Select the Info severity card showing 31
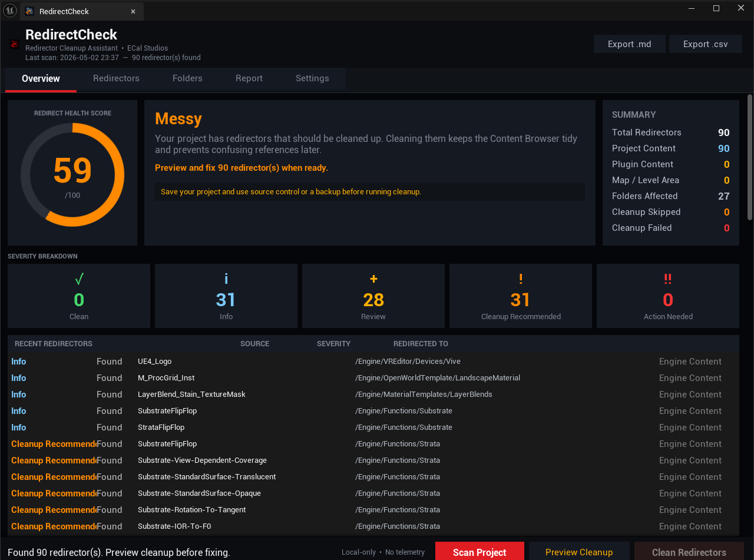The height and width of the screenshot is (560, 754). (226, 296)
